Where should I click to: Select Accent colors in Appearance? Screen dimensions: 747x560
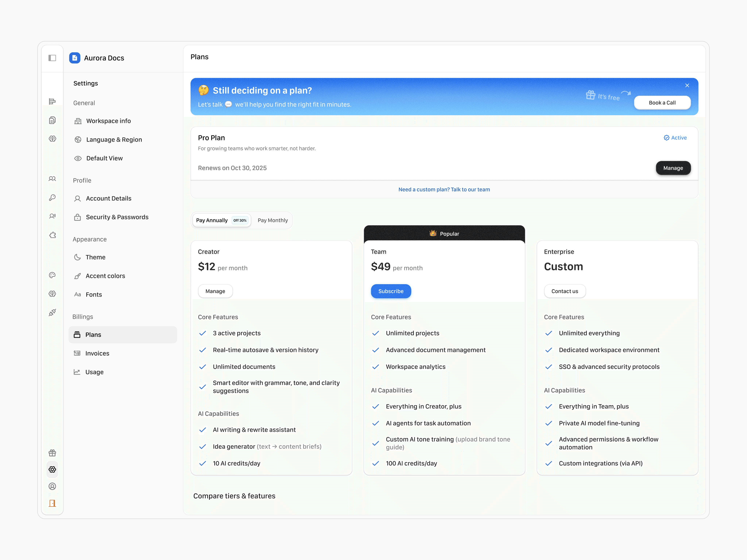[x=105, y=276]
